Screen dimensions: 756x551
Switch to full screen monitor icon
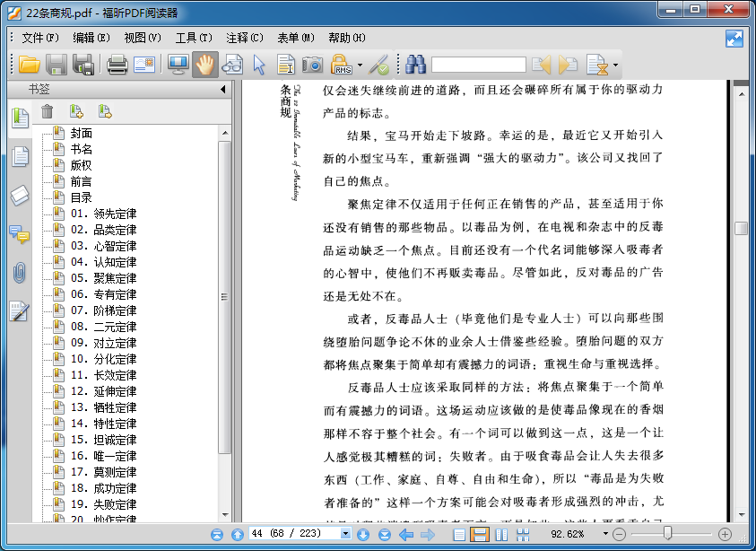pos(178,65)
